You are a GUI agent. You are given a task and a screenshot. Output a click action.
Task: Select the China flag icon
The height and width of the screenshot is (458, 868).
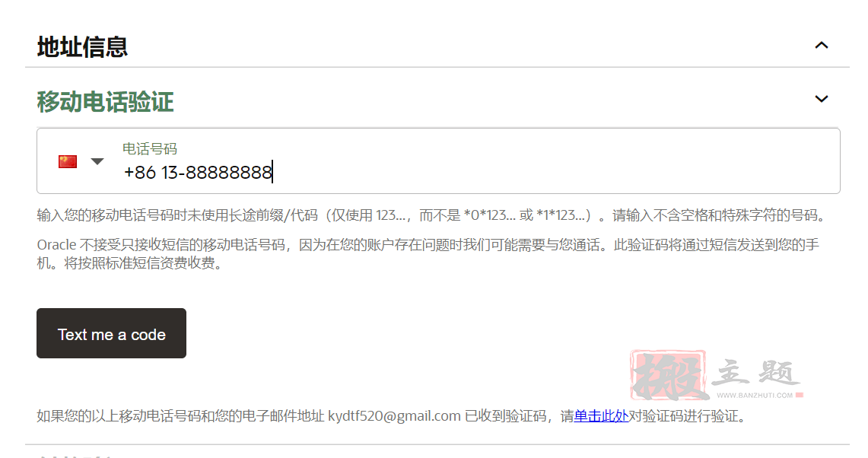coord(68,162)
